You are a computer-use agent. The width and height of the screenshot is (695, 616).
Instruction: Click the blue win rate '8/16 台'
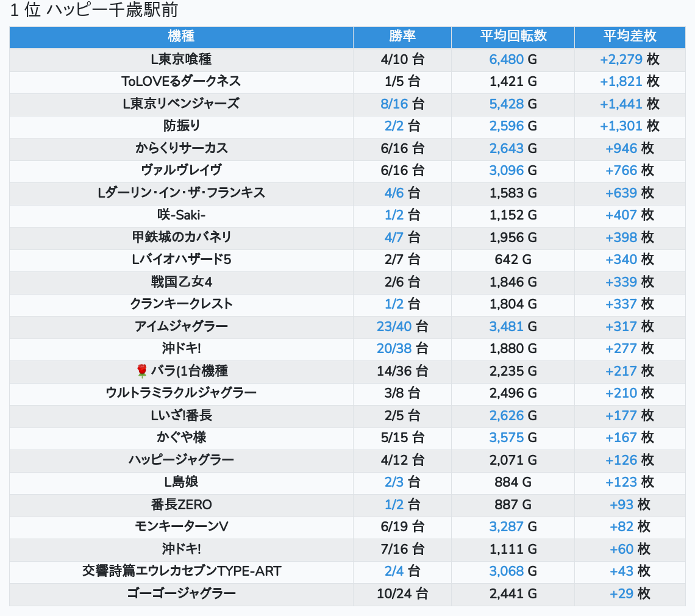(x=402, y=104)
